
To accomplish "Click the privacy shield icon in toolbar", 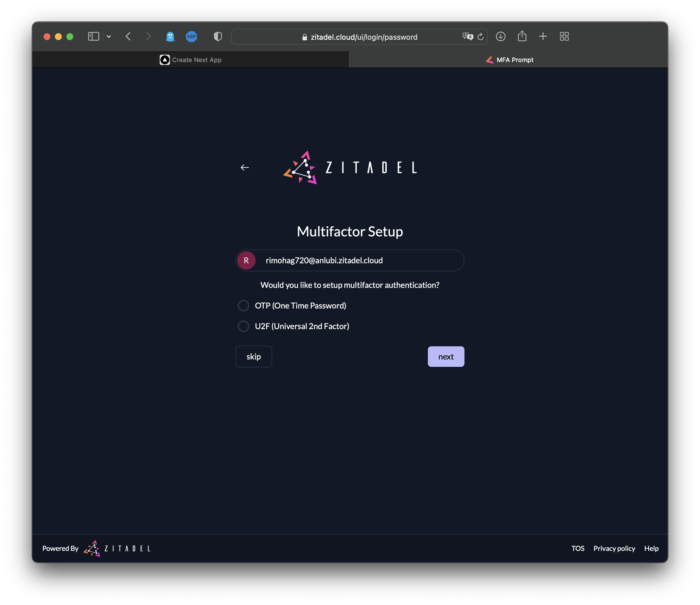I will [x=218, y=36].
